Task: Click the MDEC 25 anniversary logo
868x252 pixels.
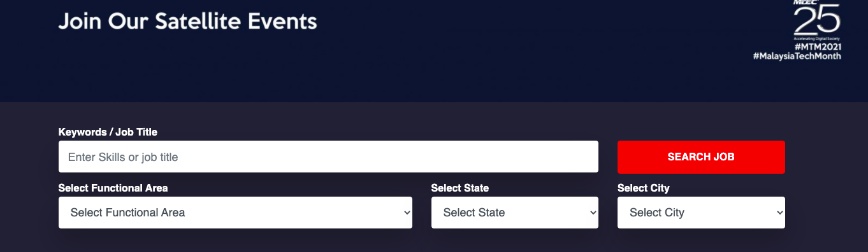Action: pos(816,19)
